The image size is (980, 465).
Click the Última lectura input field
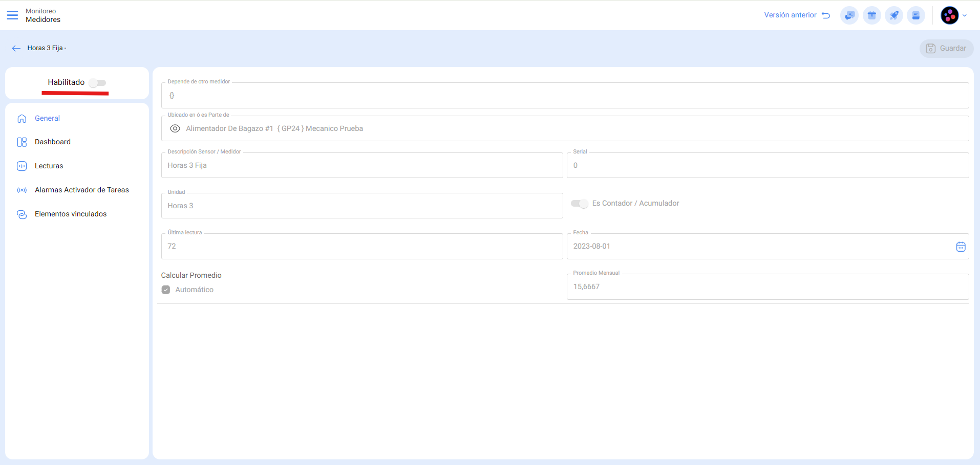[361, 246]
